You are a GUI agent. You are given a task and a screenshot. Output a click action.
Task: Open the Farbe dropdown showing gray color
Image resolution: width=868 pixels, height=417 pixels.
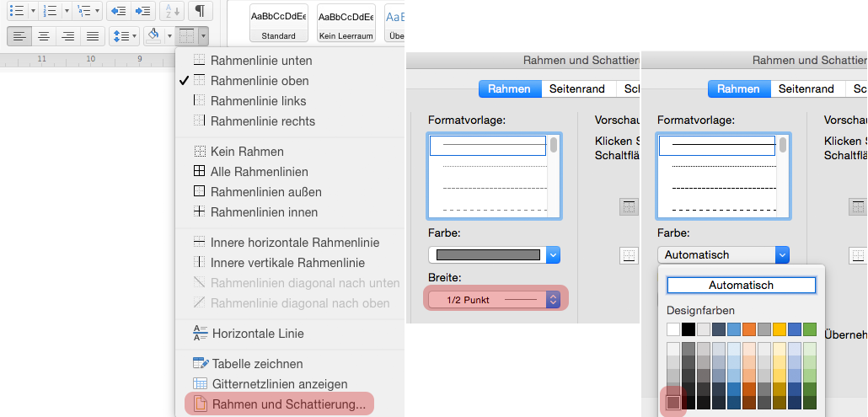(494, 254)
